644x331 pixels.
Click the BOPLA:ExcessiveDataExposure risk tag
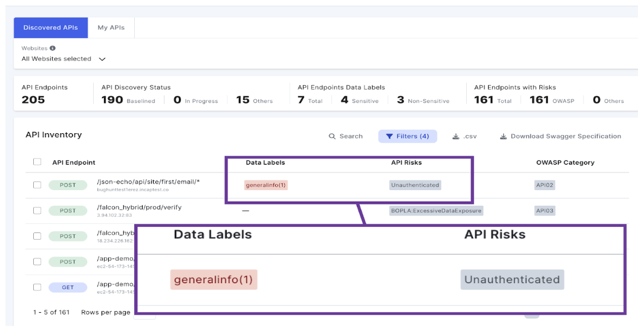436,211
